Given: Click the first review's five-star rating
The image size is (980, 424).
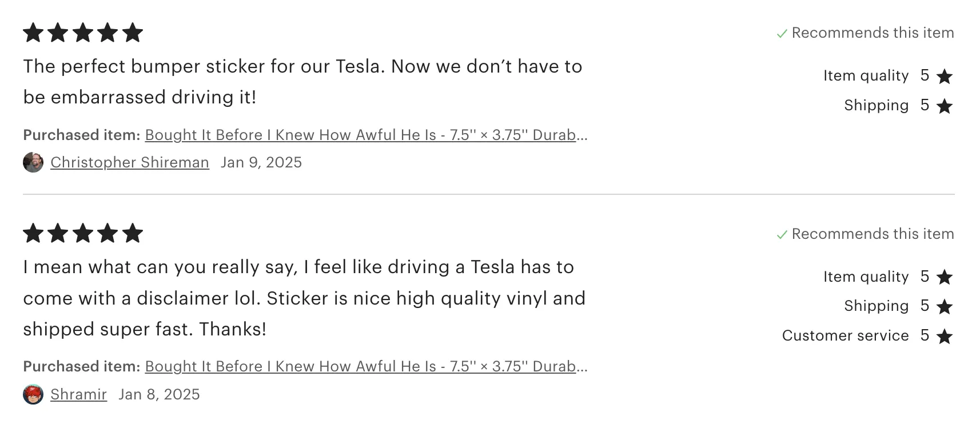Looking at the screenshot, I should 83,33.
